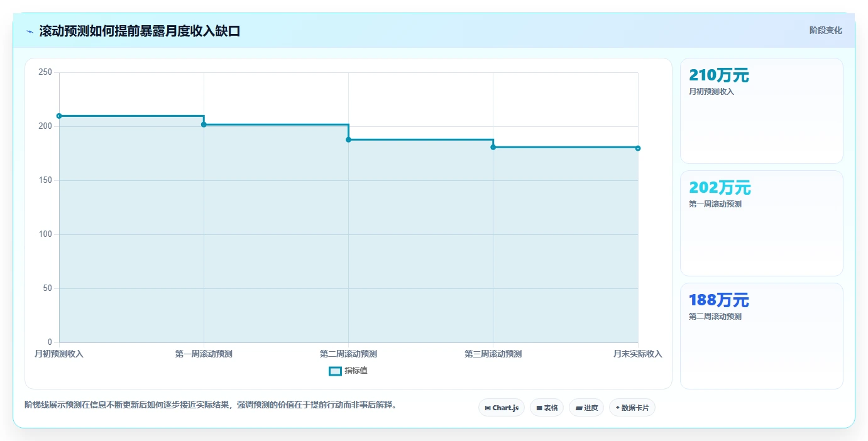Click the data point at 第三周滚动预测
This screenshot has width=868, height=441.
point(493,147)
